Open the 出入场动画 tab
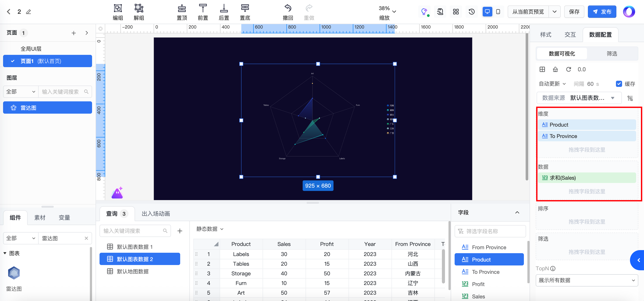This screenshot has height=301, width=644. [x=156, y=214]
